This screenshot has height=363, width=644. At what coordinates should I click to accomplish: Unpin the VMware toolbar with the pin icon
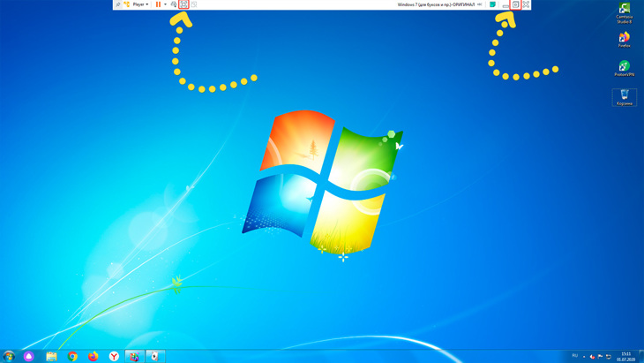(x=118, y=4)
